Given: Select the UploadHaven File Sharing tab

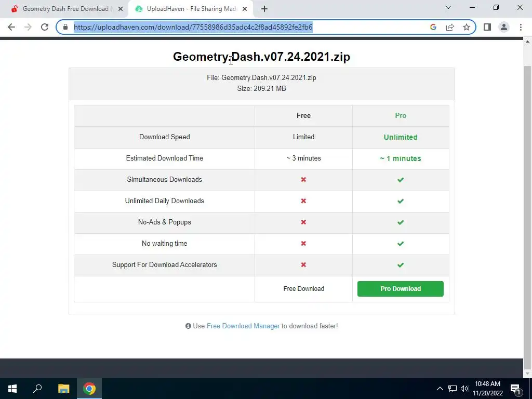Looking at the screenshot, I should click(x=191, y=9).
